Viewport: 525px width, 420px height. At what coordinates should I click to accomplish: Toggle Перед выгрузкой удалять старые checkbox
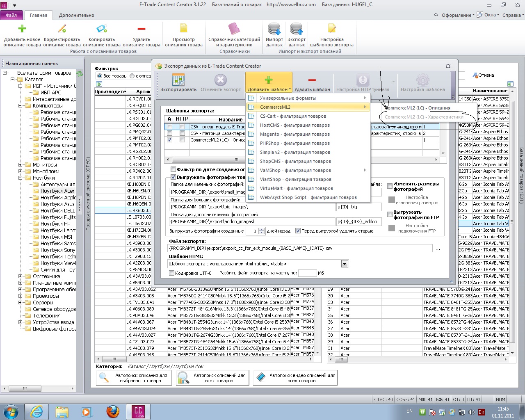pos(298,231)
